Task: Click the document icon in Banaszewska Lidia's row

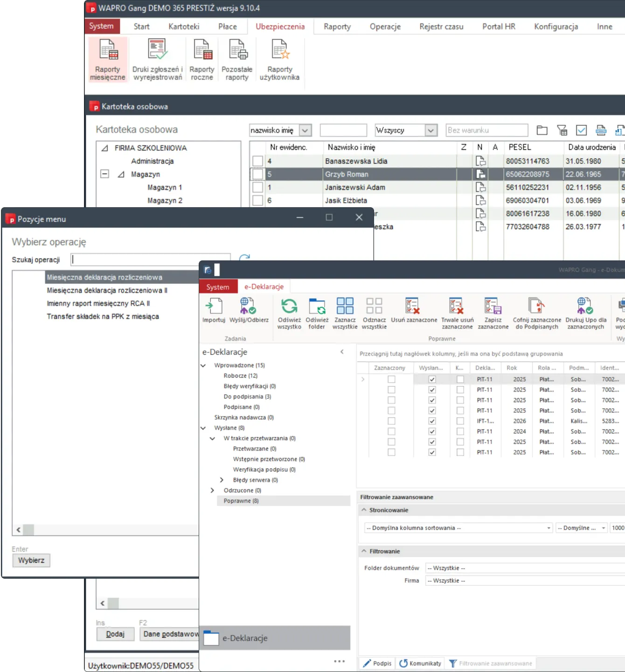Action: [480, 161]
